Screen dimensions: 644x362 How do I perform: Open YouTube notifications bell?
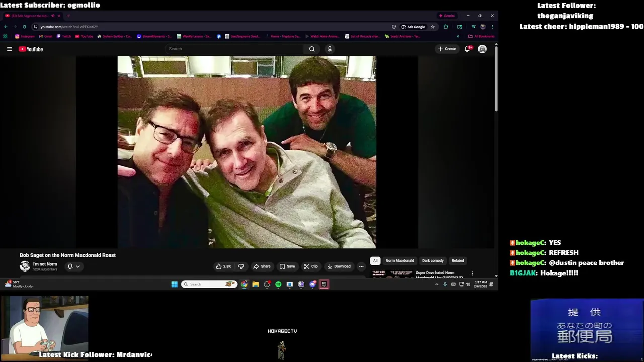point(467,49)
